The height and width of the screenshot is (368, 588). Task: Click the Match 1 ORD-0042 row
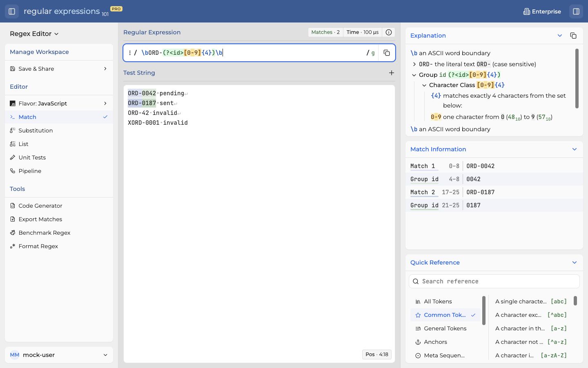(x=494, y=166)
